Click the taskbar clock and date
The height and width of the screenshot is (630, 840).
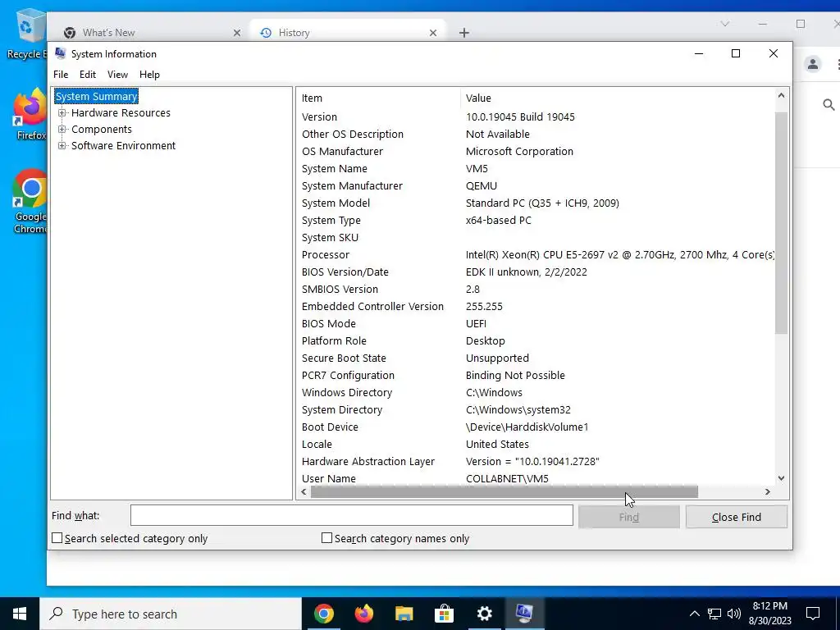(x=771, y=614)
